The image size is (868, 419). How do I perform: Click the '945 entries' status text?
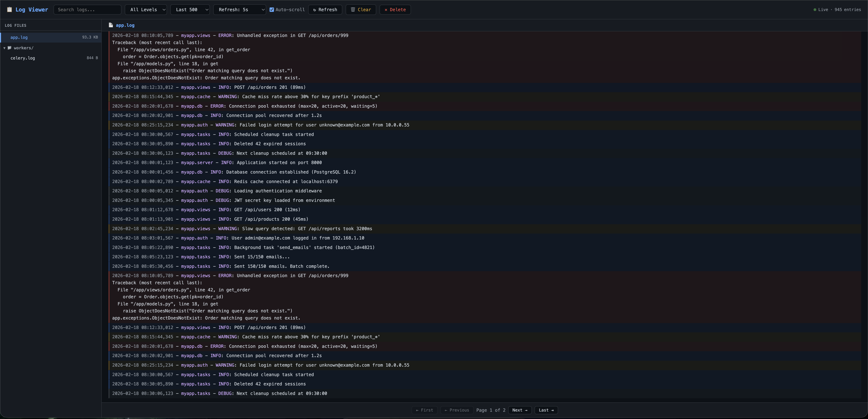[847, 9]
